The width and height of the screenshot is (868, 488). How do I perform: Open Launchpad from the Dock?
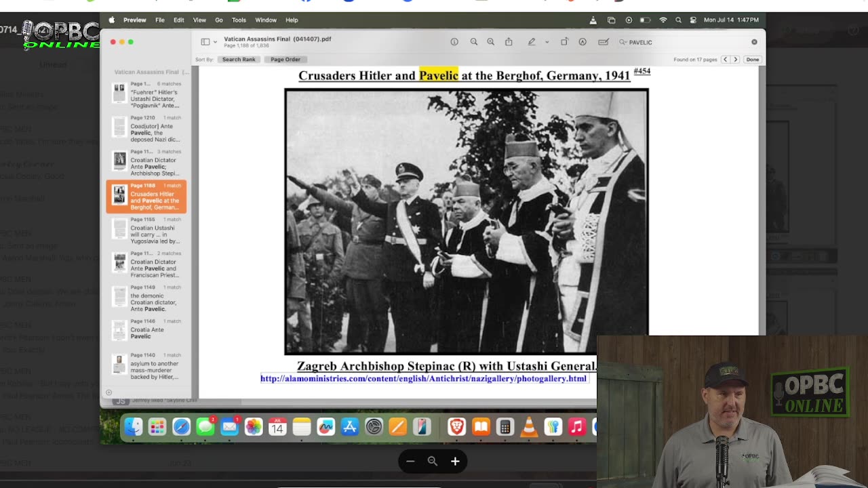pos(157,426)
